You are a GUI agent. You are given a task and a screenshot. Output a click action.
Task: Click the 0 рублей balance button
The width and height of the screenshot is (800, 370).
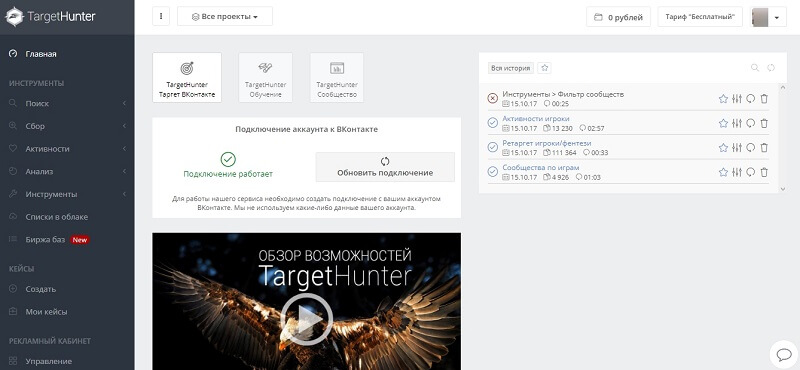click(x=618, y=17)
